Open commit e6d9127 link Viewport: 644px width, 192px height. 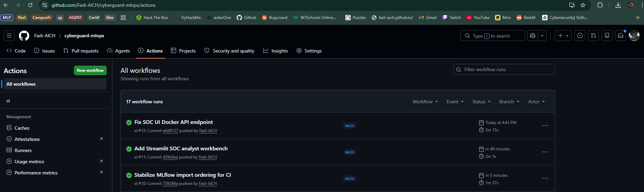coord(170,131)
